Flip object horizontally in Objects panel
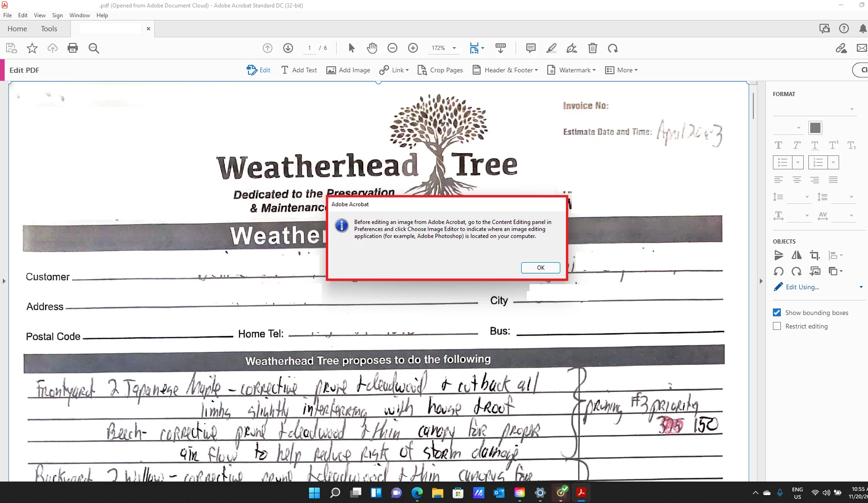Image resolution: width=868 pixels, height=503 pixels. [x=797, y=255]
